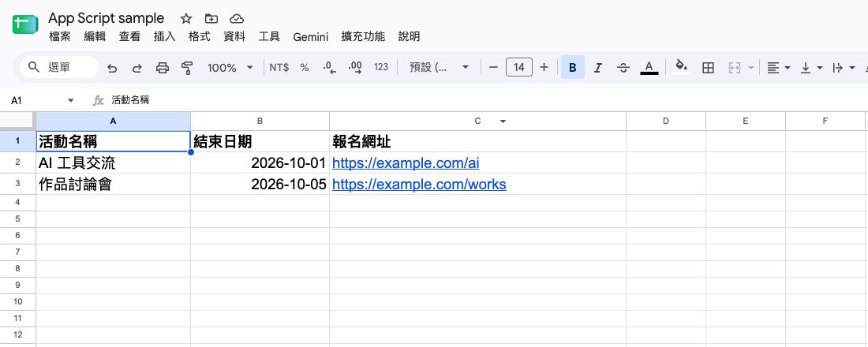Open the 插入 menu
868x347 pixels.
[x=164, y=36]
